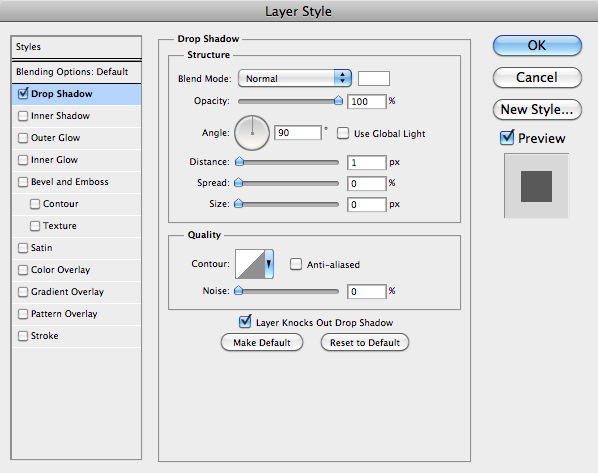Select the Texture style label
Viewport: 598px width, 473px height.
pyautogui.click(x=59, y=226)
